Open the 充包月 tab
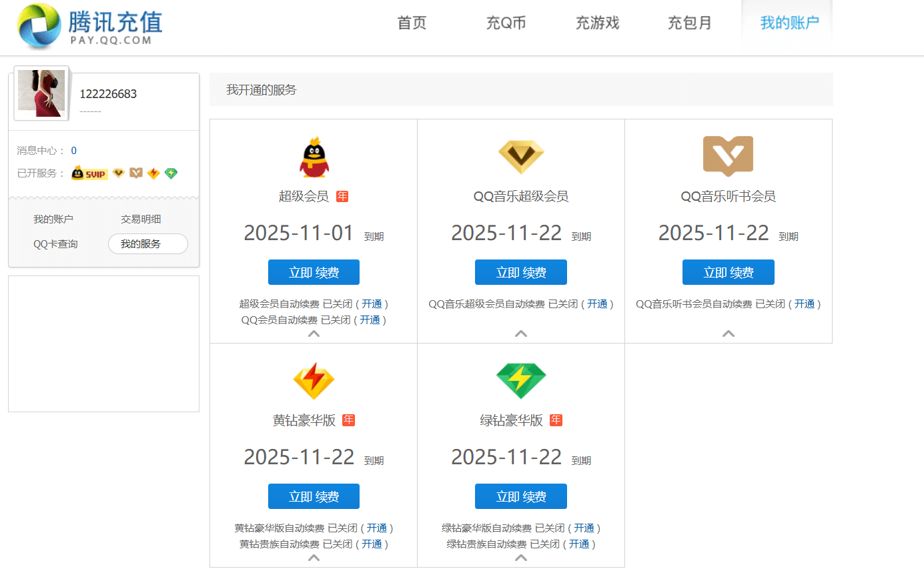 pos(690,23)
